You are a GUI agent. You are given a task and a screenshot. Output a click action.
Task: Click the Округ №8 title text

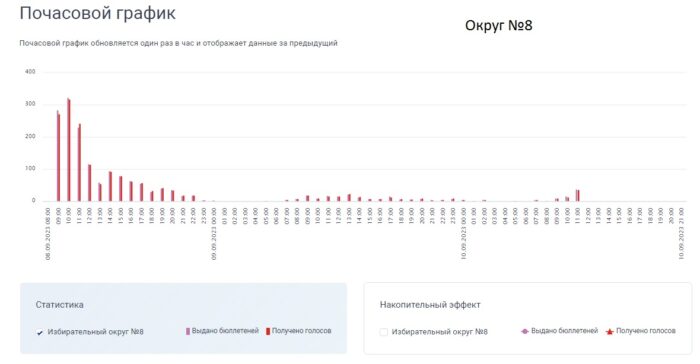click(x=499, y=25)
